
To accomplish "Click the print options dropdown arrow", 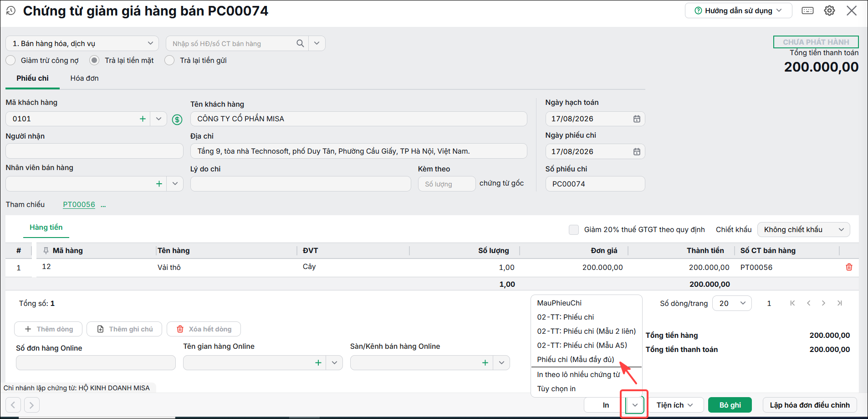I will point(635,405).
